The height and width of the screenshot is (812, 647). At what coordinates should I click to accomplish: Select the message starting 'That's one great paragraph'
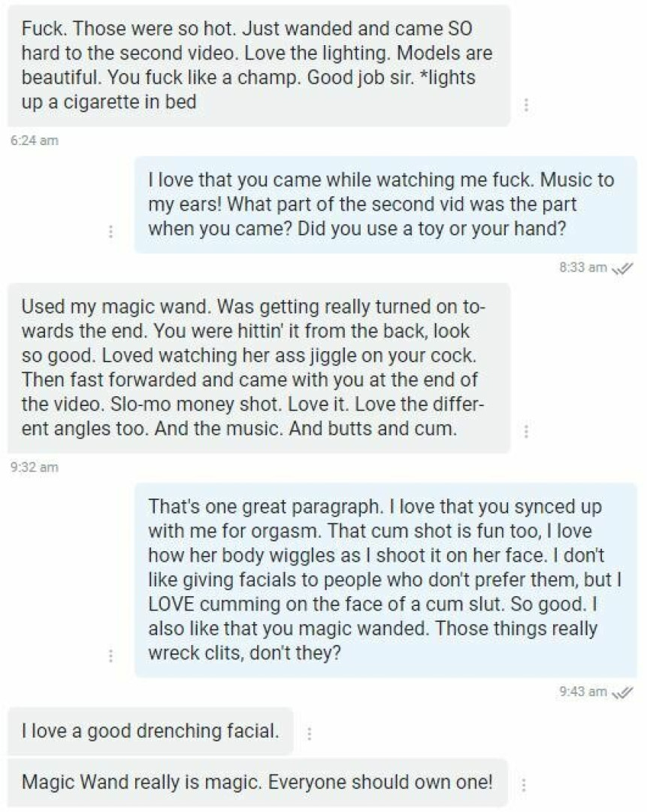(x=385, y=579)
